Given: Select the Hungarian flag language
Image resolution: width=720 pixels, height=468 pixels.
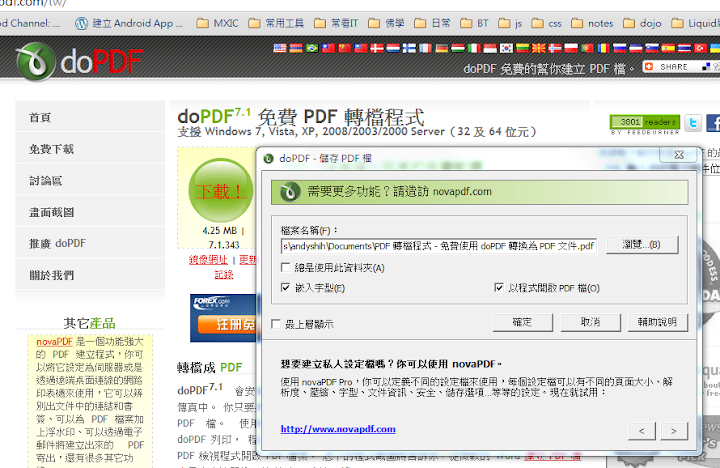Looking at the screenshot, I should click(458, 48).
